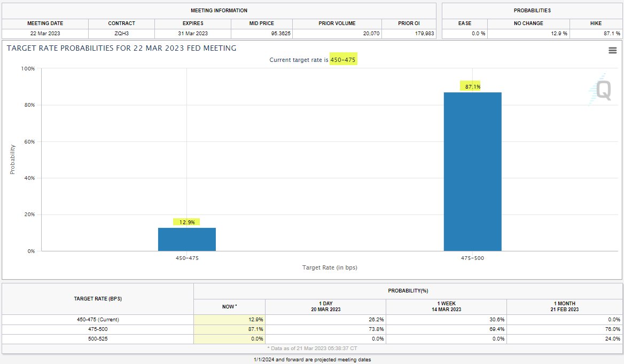The height and width of the screenshot is (364, 624).
Task: Click the Data as of timestamp note
Action: pyautogui.click(x=312, y=349)
